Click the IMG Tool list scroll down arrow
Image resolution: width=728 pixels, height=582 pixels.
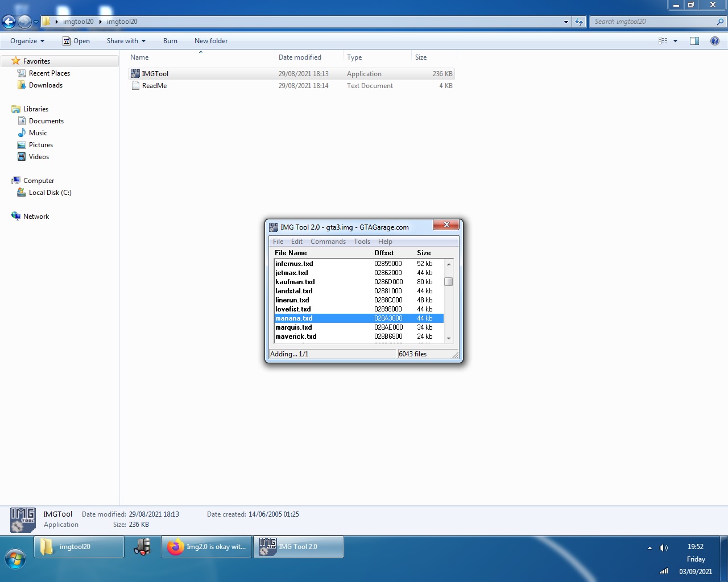point(449,338)
